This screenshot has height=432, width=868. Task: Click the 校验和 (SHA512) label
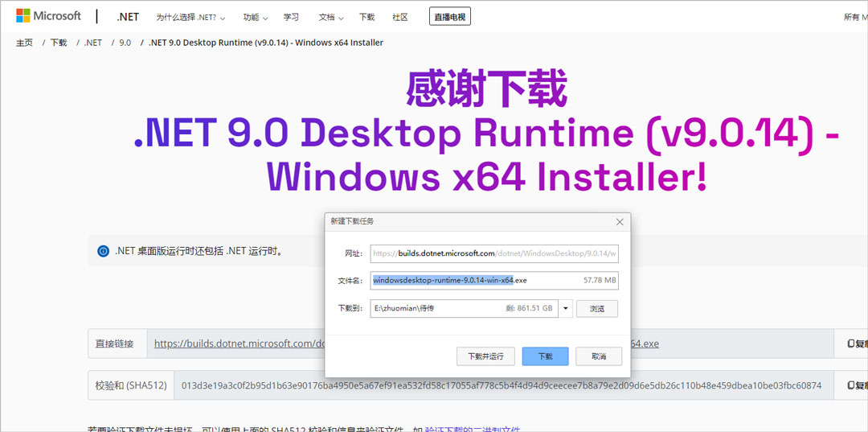point(131,385)
